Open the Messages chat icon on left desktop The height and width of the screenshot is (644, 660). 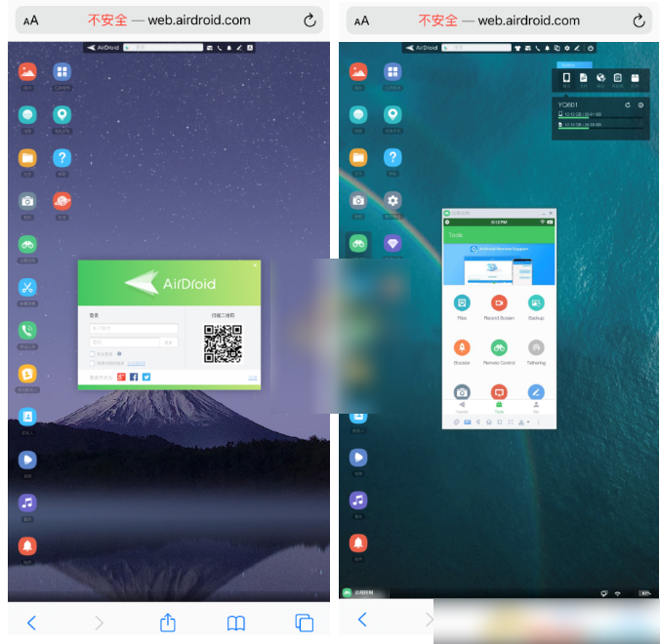click(x=27, y=115)
